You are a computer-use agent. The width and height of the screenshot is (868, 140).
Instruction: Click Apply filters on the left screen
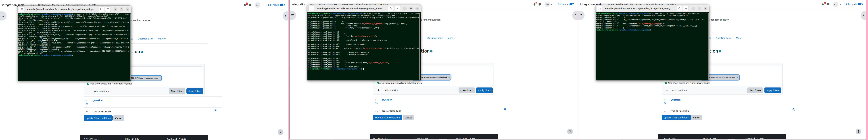pos(195,91)
